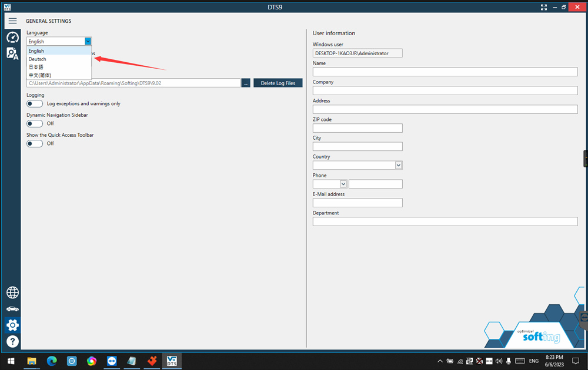Open the hamburger navigation menu
The image size is (588, 370).
(x=12, y=21)
